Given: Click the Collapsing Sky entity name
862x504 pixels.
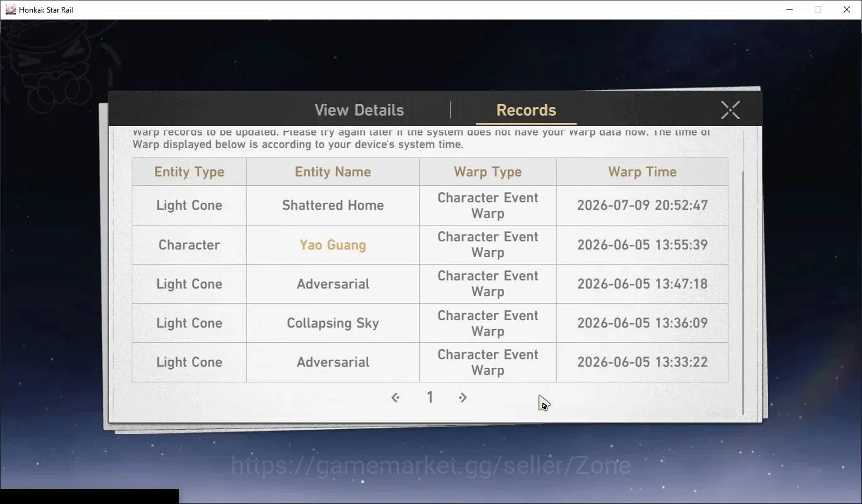Looking at the screenshot, I should pyautogui.click(x=333, y=323).
